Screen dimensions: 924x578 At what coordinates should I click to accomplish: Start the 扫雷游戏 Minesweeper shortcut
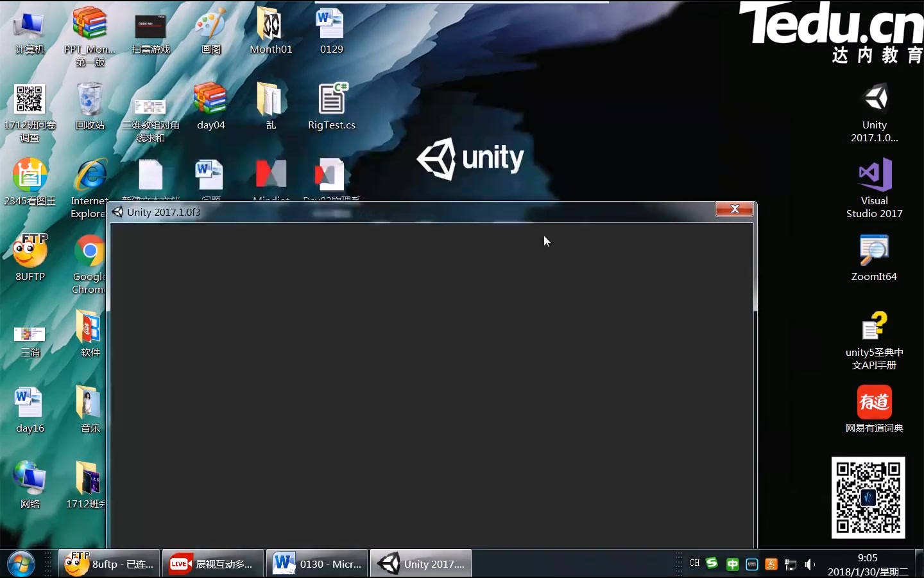151,27
